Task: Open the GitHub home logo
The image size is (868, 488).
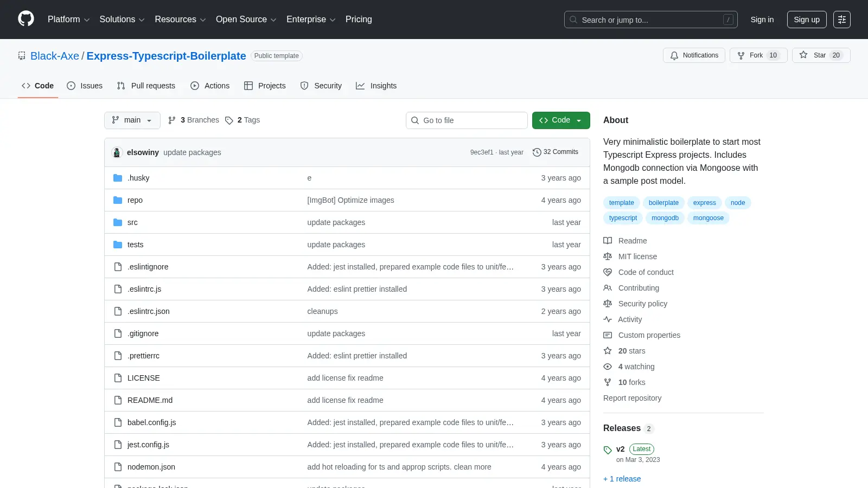Action: (26, 19)
